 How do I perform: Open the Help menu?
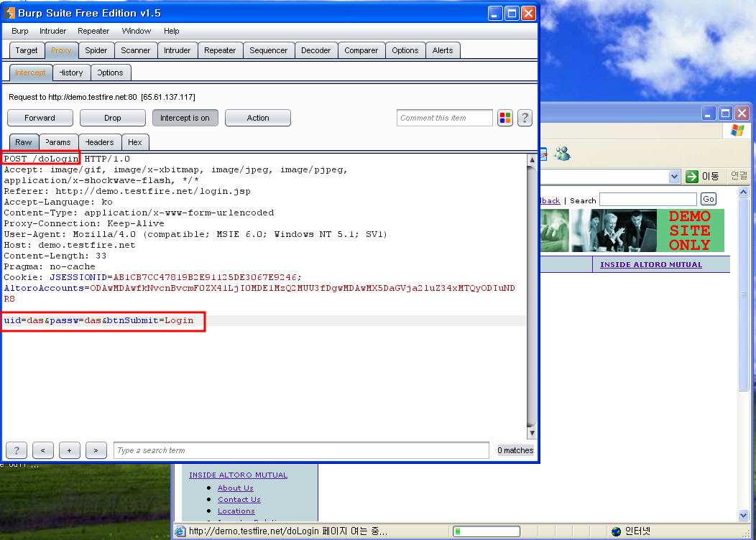tap(172, 31)
